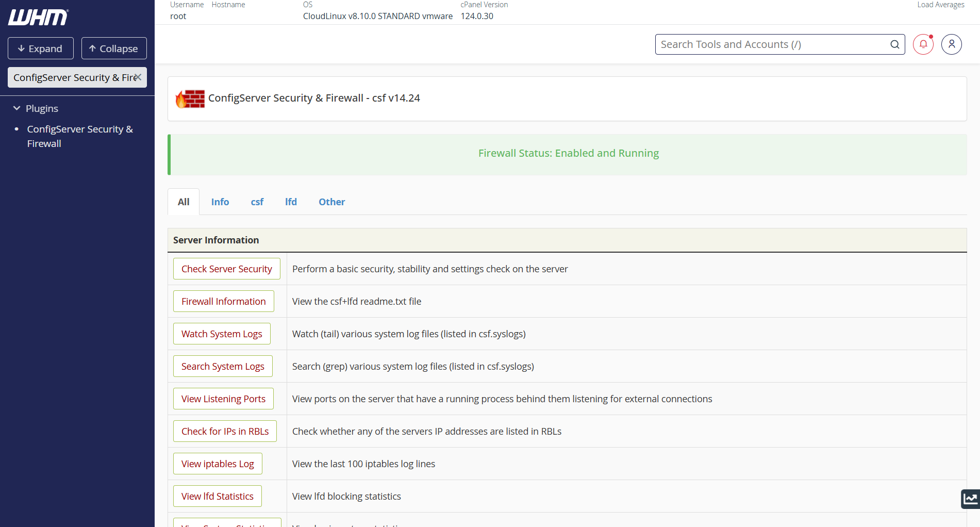Click the search magnifier icon

coord(894,44)
